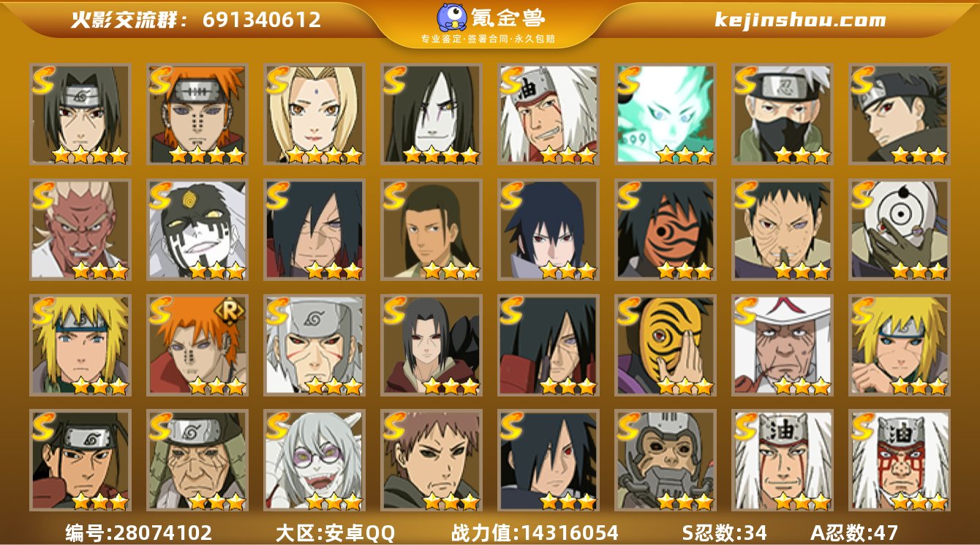Select the last Jiraiya sage-mode portrait
The height and width of the screenshot is (545, 980).
click(900, 460)
